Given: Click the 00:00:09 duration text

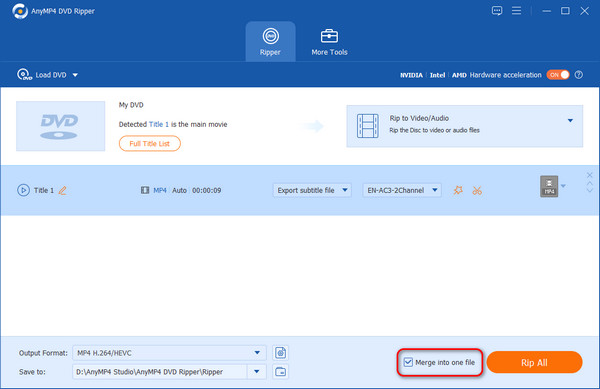Looking at the screenshot, I should coord(207,190).
